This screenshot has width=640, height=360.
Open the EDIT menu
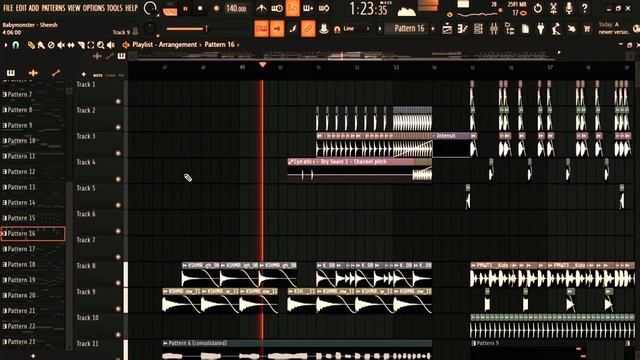coord(21,8)
